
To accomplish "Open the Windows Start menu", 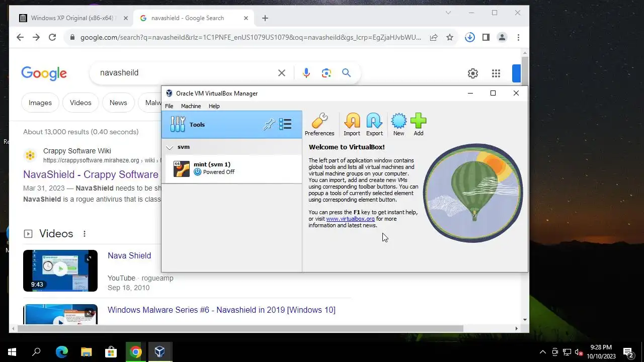I will click(12, 352).
